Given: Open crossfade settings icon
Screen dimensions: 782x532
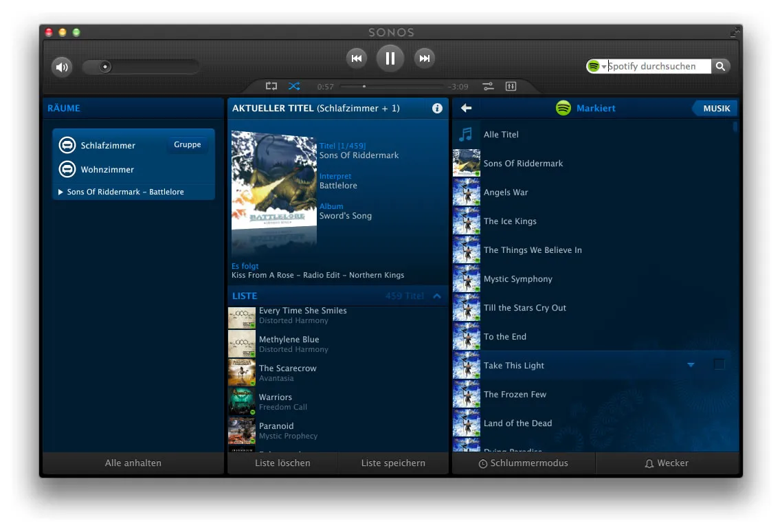Looking at the screenshot, I should (x=489, y=87).
